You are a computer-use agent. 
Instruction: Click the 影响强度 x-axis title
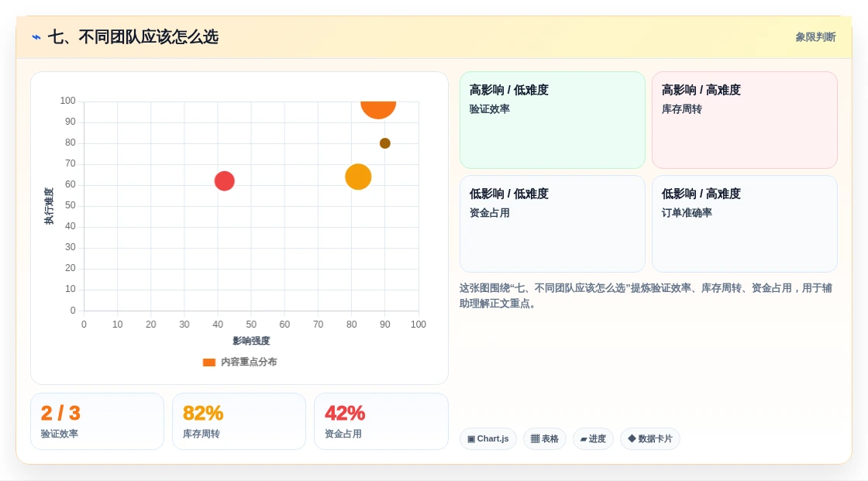(251, 341)
